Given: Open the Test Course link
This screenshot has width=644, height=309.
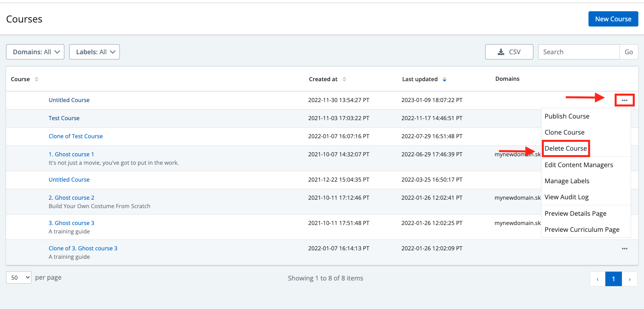Looking at the screenshot, I should tap(64, 118).
